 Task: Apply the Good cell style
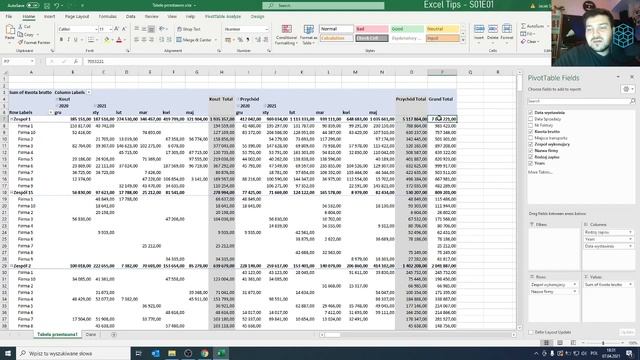coord(407,29)
